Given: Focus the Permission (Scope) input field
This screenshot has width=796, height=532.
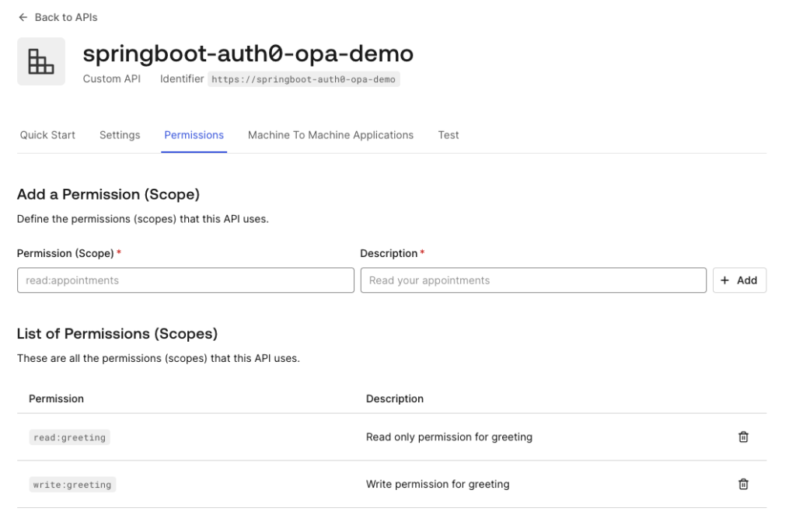Looking at the screenshot, I should (185, 280).
